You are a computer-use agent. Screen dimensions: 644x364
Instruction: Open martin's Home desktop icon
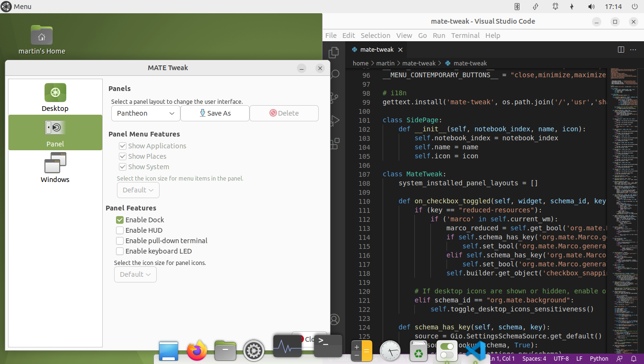pos(42,40)
